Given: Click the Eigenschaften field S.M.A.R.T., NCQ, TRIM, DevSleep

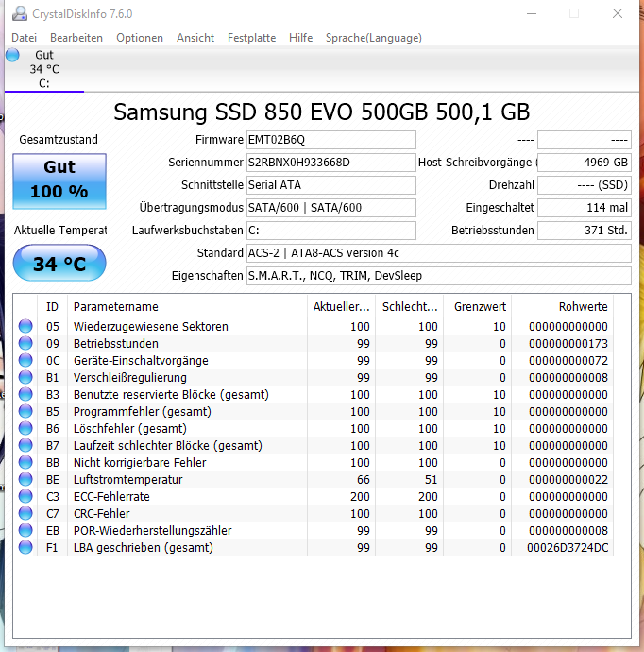Looking at the screenshot, I should pyautogui.click(x=439, y=276).
